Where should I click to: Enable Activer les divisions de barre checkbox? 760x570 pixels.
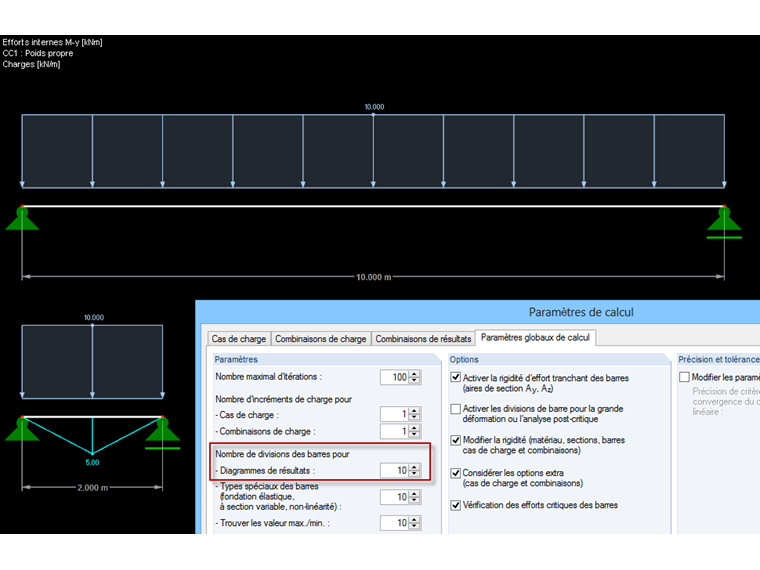pyautogui.click(x=456, y=409)
